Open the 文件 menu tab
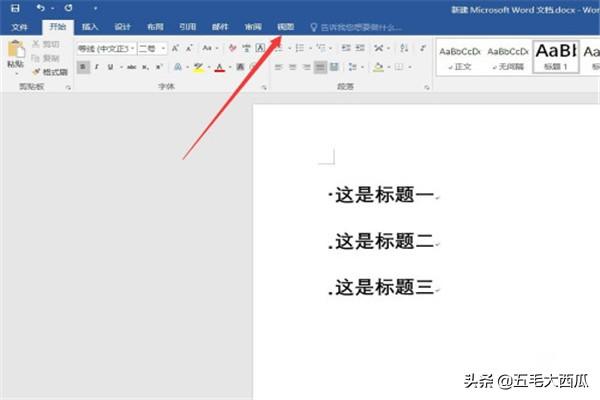The width and height of the screenshot is (600, 400). [20, 27]
